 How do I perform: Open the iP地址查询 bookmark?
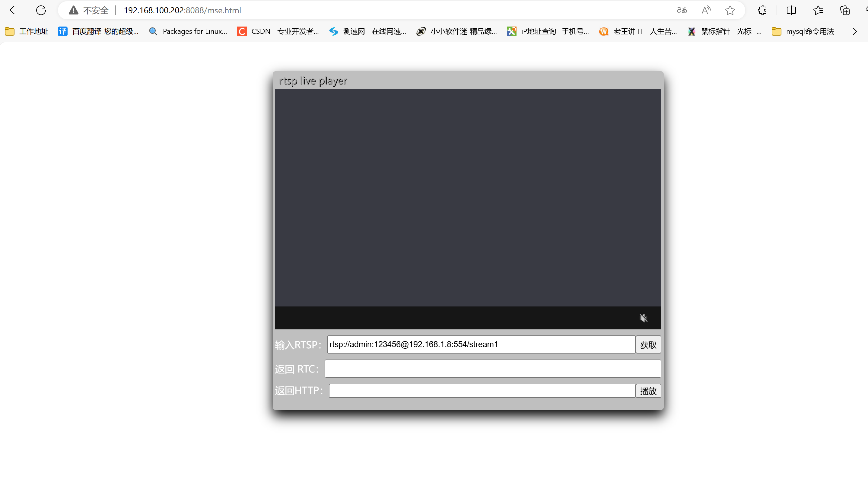click(548, 31)
